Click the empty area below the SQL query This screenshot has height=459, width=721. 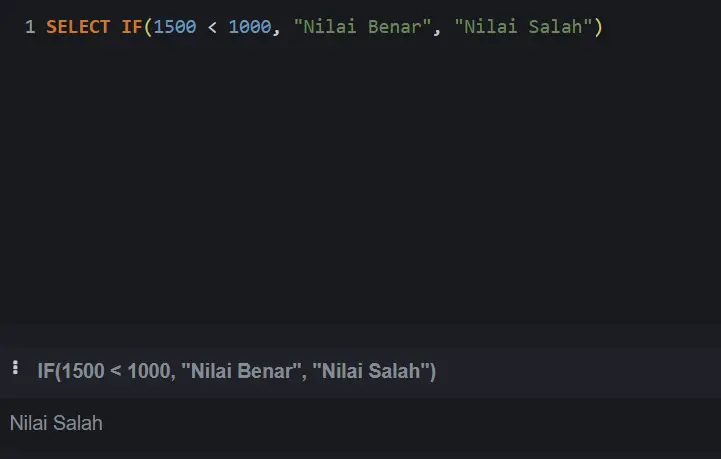(x=360, y=184)
